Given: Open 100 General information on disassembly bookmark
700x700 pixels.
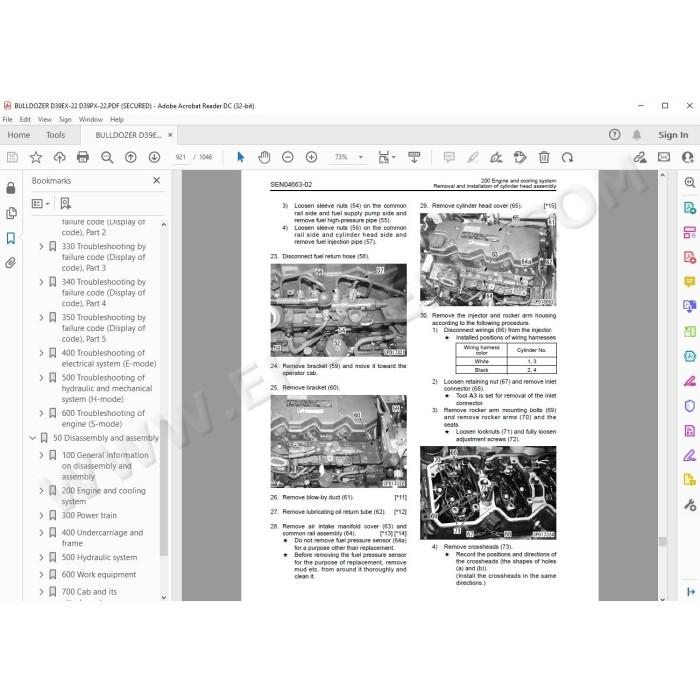Looking at the screenshot, I should [x=105, y=466].
